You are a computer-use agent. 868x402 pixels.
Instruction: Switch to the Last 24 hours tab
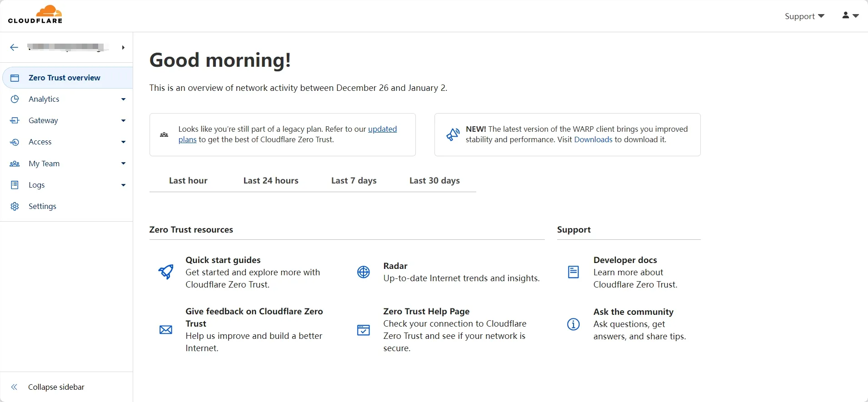(x=271, y=180)
